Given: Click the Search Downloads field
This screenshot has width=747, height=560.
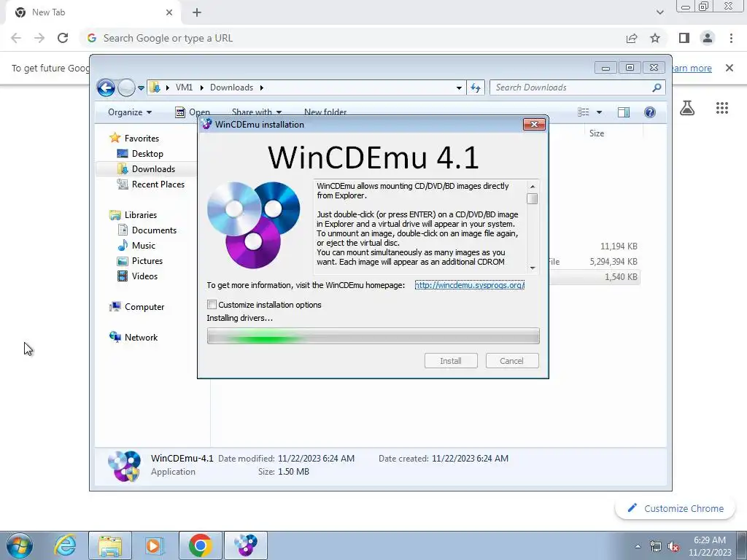Looking at the screenshot, I should (x=572, y=87).
